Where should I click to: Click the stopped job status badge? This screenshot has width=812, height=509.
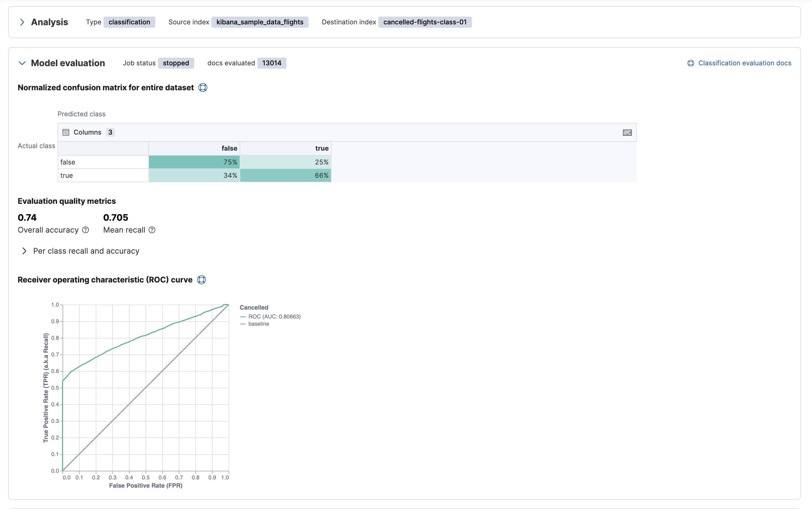coord(176,63)
